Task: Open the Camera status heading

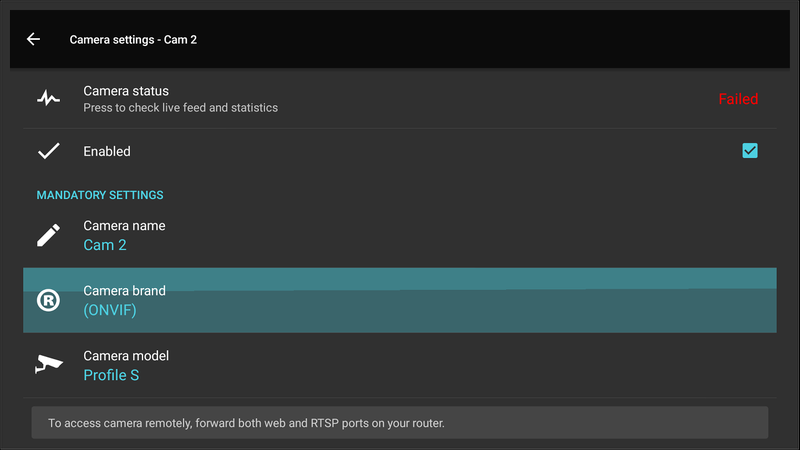Action: pos(126,91)
